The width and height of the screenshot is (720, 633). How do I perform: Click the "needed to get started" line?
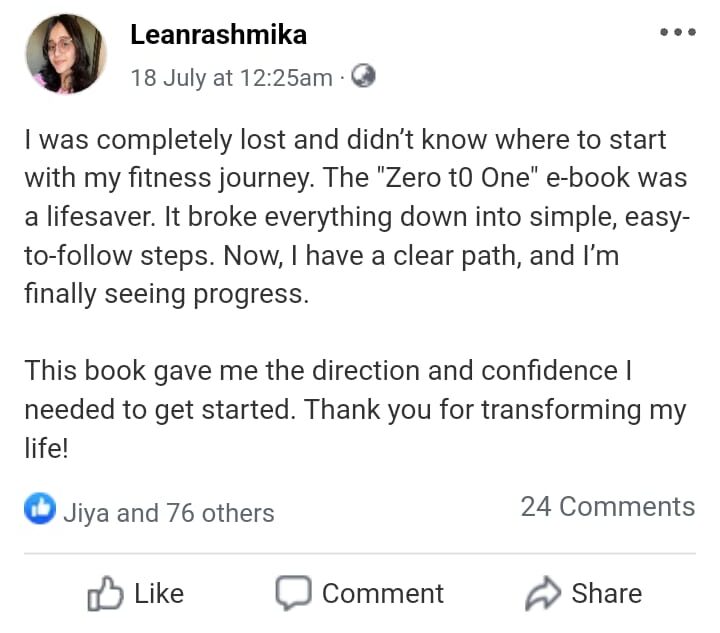coord(160,410)
